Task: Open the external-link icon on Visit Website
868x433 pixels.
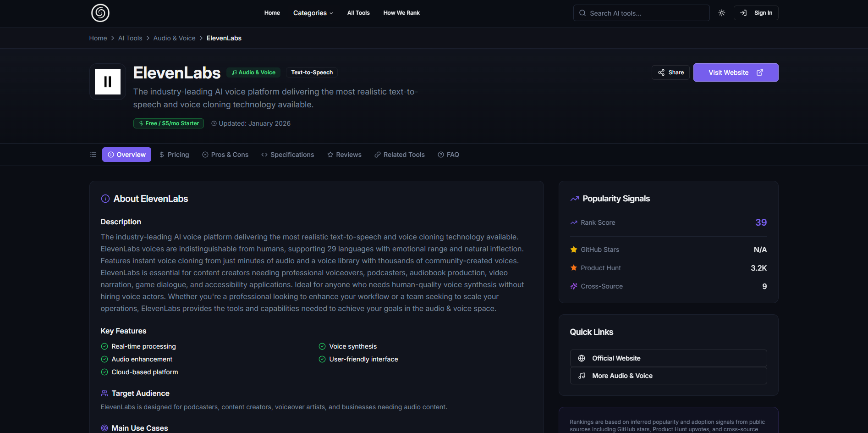Action: point(760,72)
